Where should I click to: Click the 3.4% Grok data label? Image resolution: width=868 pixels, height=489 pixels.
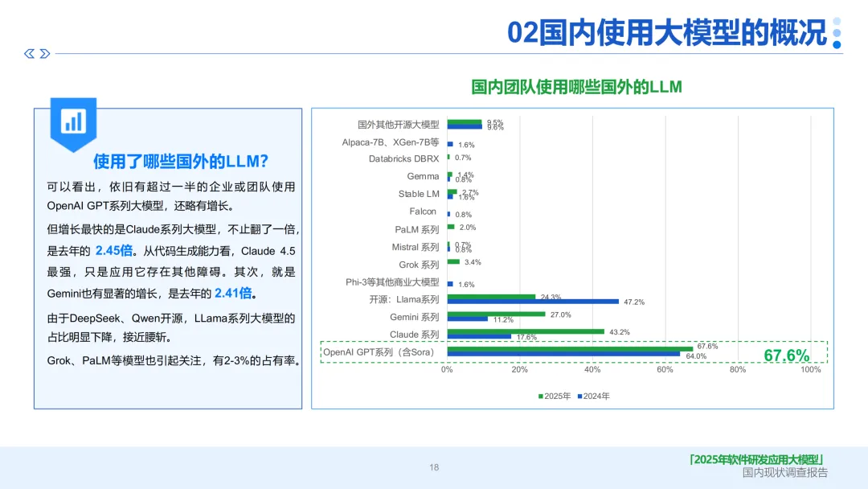click(x=473, y=262)
